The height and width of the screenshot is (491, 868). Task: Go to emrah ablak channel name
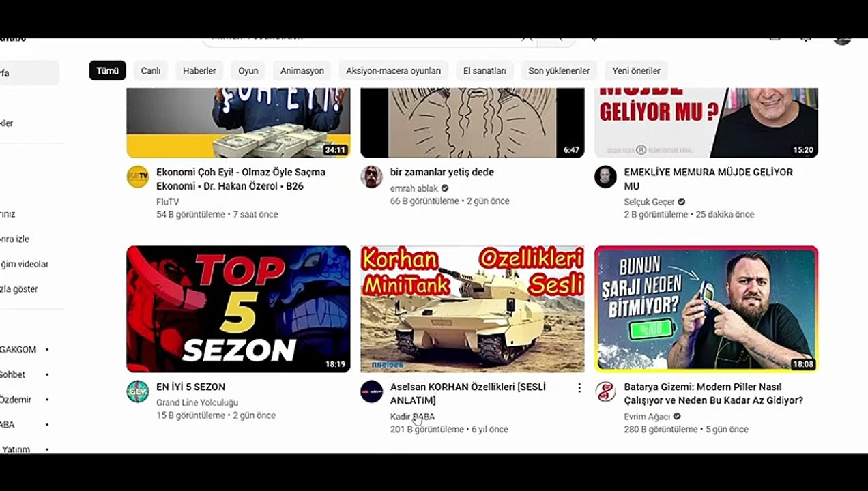tap(414, 188)
